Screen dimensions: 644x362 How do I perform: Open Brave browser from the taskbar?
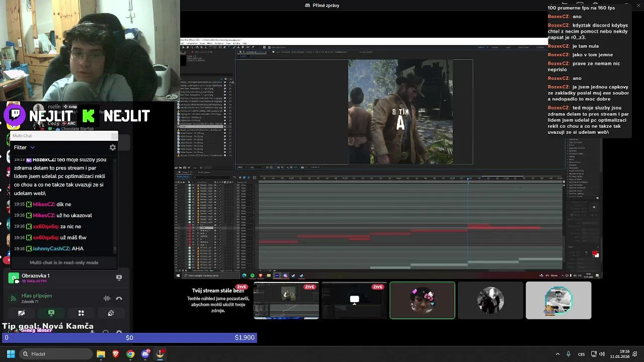(x=116, y=354)
